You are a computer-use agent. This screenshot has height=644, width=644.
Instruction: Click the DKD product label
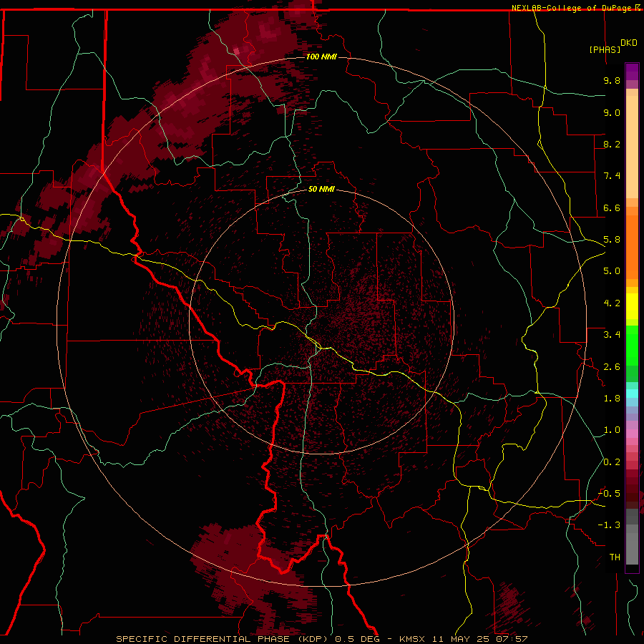pyautogui.click(x=629, y=43)
